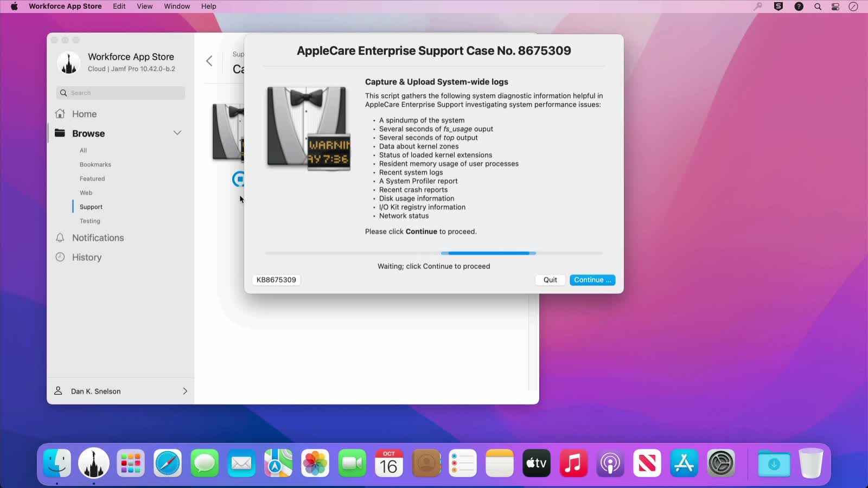Open the View menu
Image resolution: width=868 pixels, height=488 pixels.
coord(144,7)
